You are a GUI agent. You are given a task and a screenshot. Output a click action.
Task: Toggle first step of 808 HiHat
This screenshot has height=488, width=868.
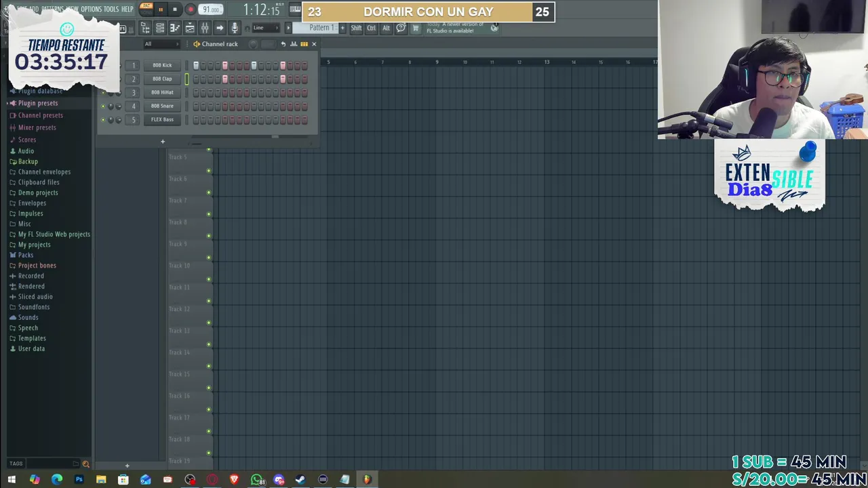[x=196, y=93]
